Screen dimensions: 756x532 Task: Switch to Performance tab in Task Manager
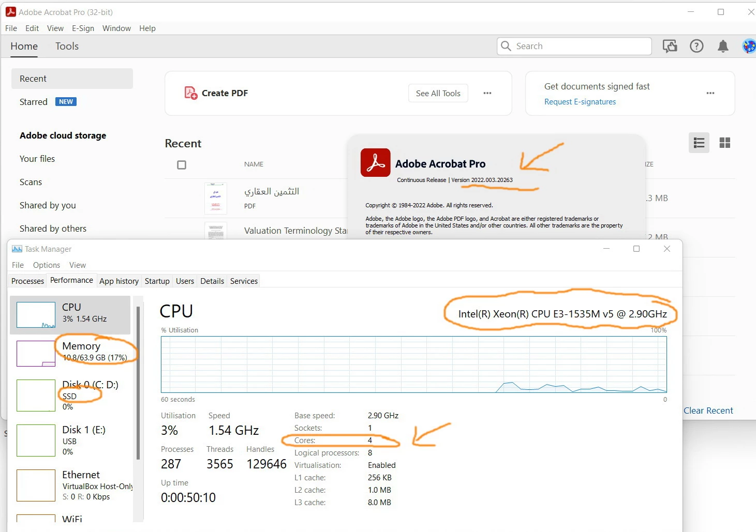71,280
